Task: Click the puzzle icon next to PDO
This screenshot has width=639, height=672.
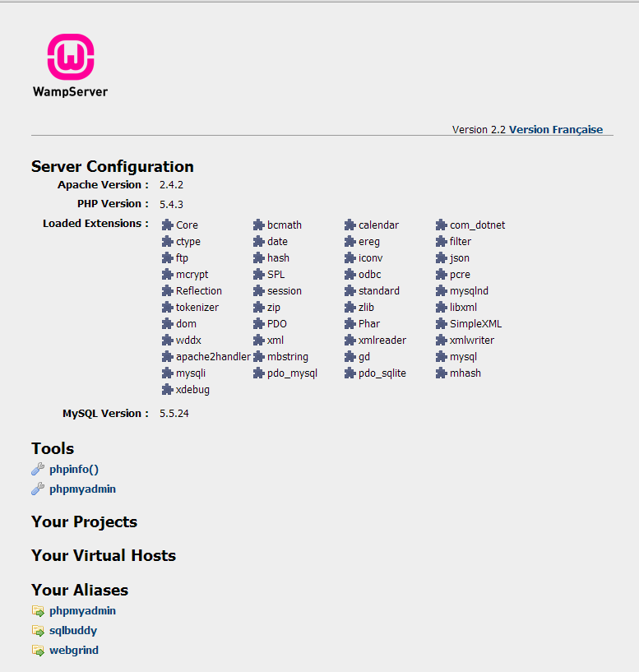Action: pos(258,323)
